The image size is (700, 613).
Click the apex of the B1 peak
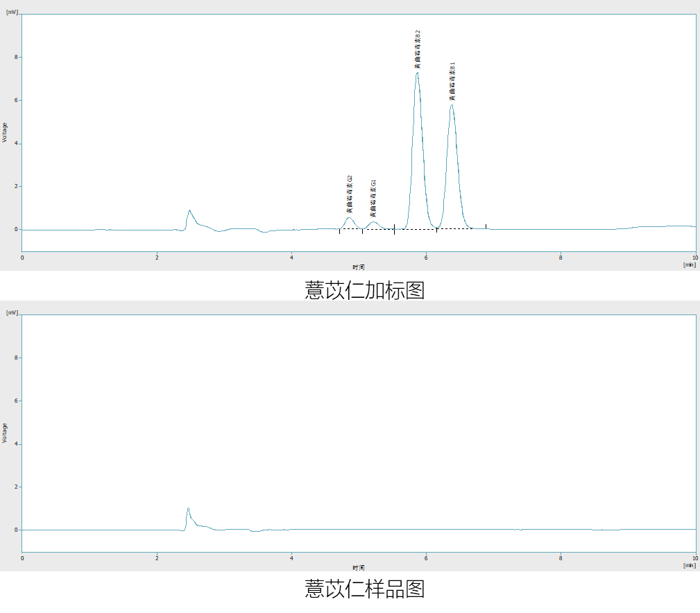452,106
